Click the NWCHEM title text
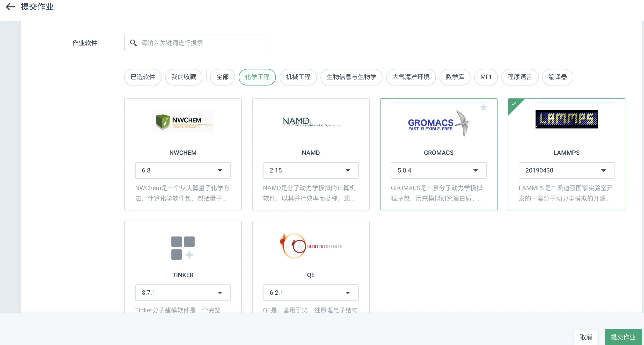This screenshot has height=345, width=644. coord(183,153)
